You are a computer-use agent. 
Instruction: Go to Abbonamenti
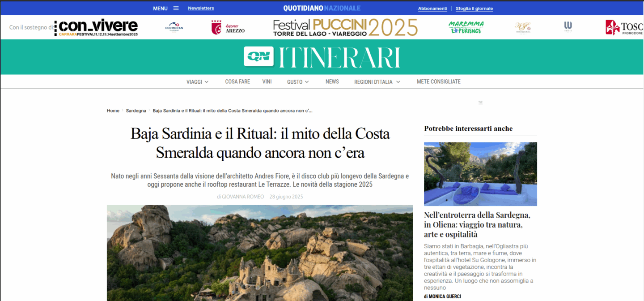click(x=432, y=9)
